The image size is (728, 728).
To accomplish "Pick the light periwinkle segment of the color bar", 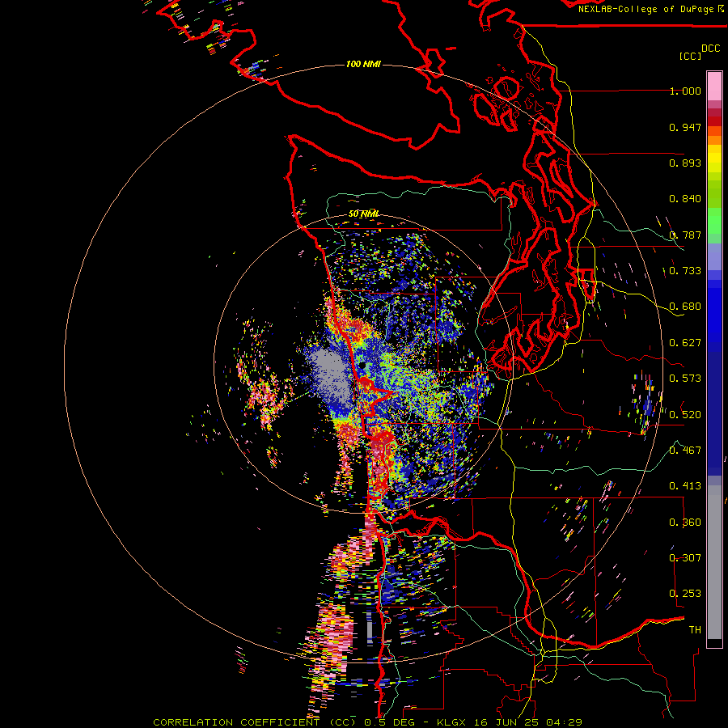I will click(x=714, y=256).
